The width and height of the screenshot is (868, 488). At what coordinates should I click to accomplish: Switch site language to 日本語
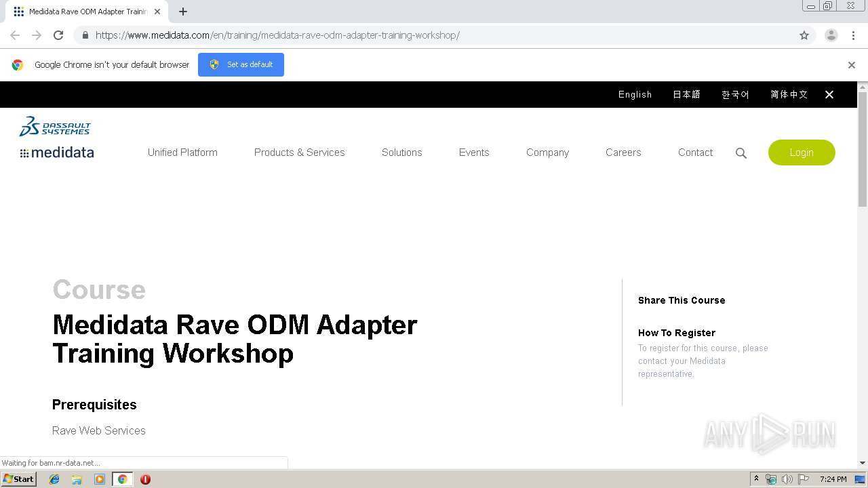686,95
